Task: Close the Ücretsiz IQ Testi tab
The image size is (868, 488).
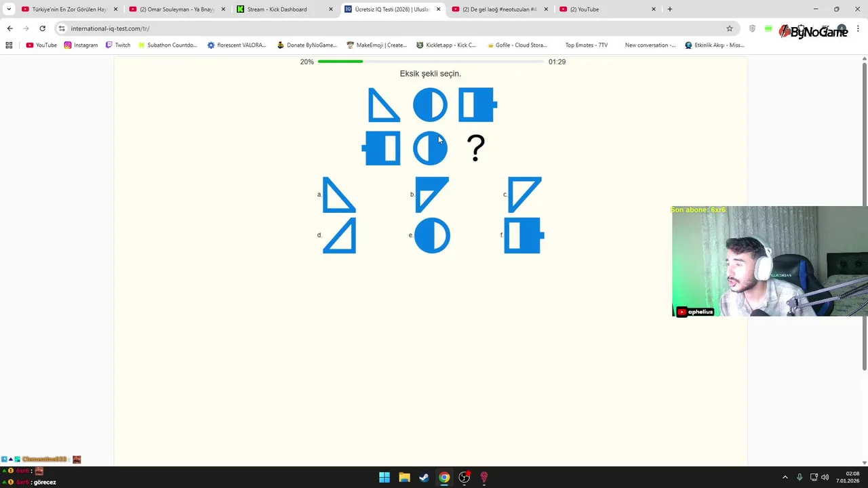Action: (438, 9)
